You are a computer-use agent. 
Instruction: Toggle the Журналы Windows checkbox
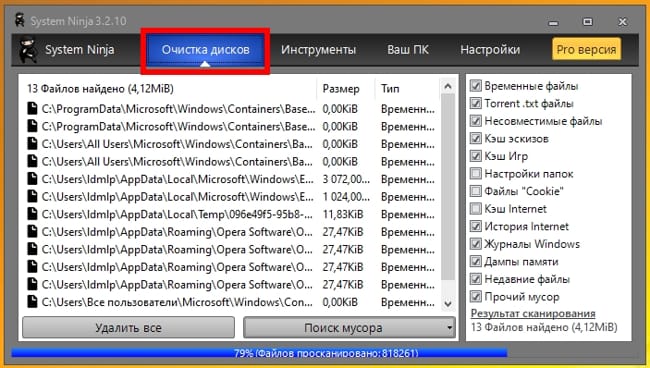(476, 244)
